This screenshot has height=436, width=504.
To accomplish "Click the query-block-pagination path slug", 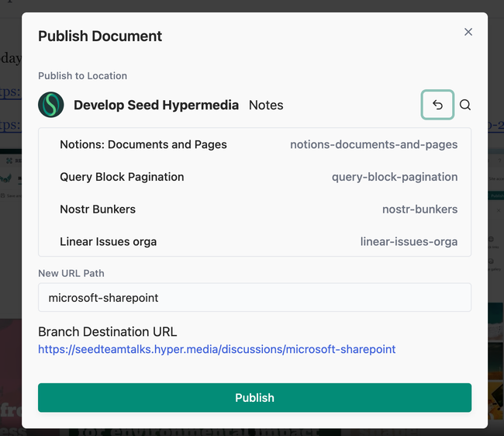I will click(x=395, y=177).
